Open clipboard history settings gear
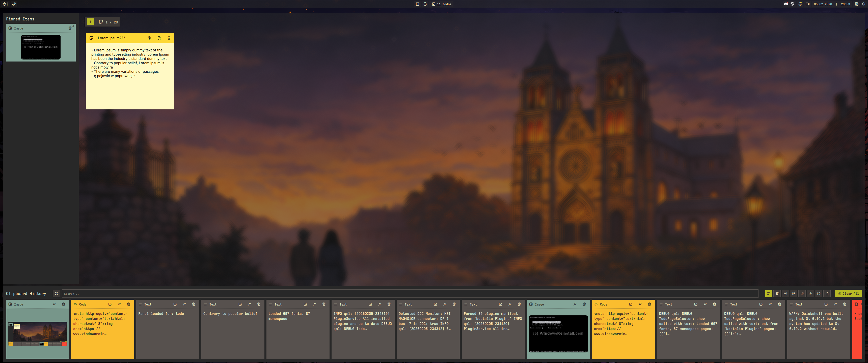 [56, 294]
